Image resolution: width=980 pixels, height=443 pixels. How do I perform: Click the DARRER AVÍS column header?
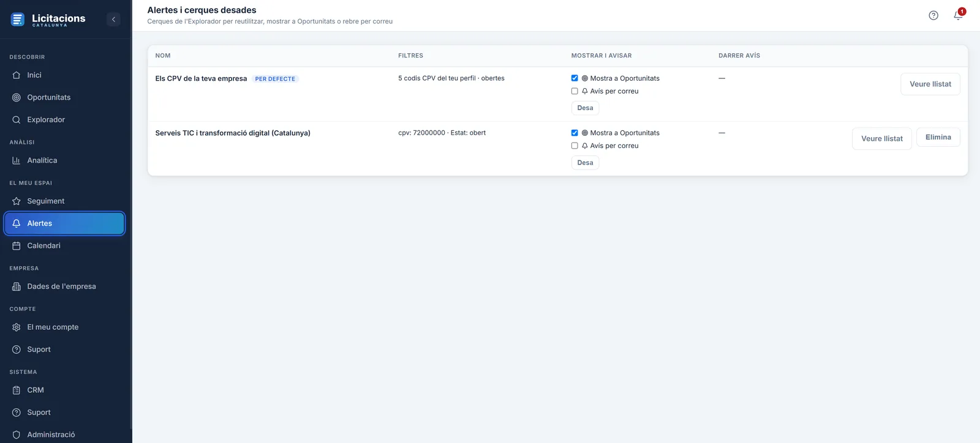point(739,56)
